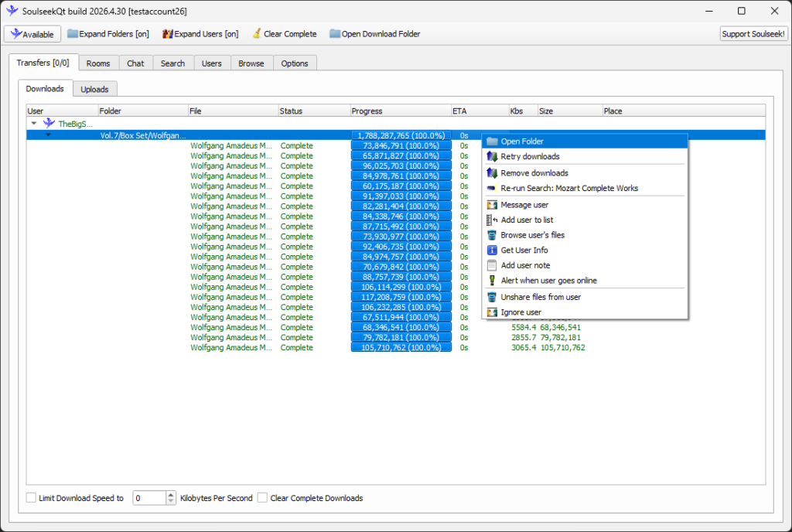Increase download speed limit with up arrow
Screen dimensions: 792x532
[171, 495]
